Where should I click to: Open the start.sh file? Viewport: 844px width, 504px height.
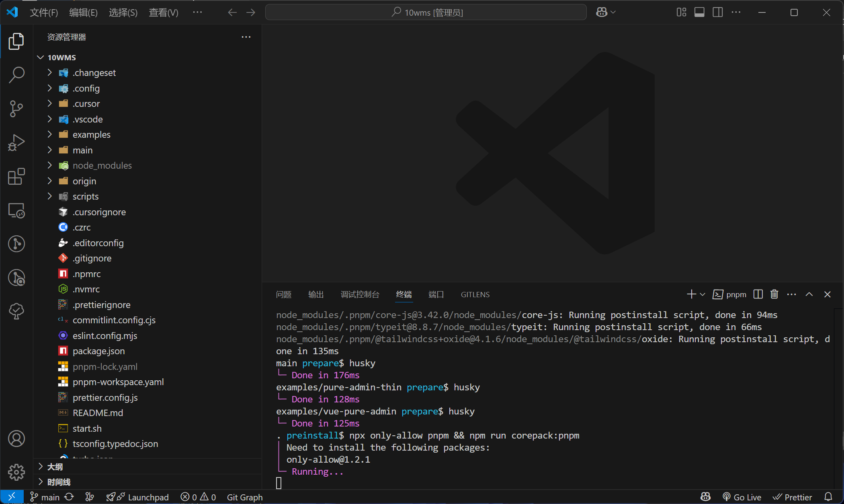click(x=147, y=429)
